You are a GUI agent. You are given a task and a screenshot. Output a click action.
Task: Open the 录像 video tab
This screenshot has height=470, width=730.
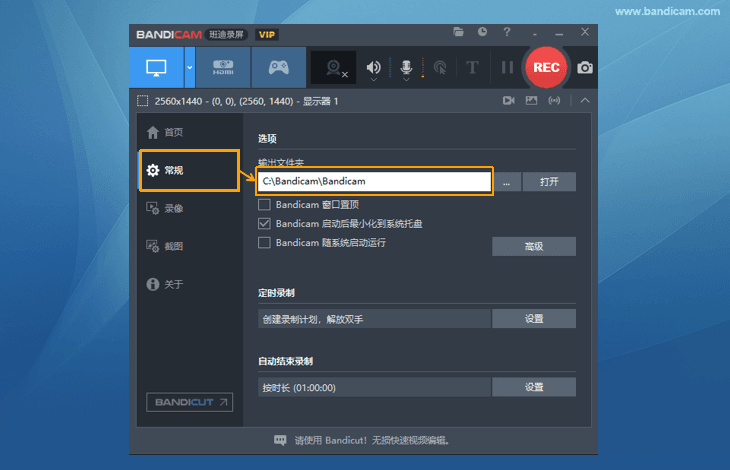[189, 208]
